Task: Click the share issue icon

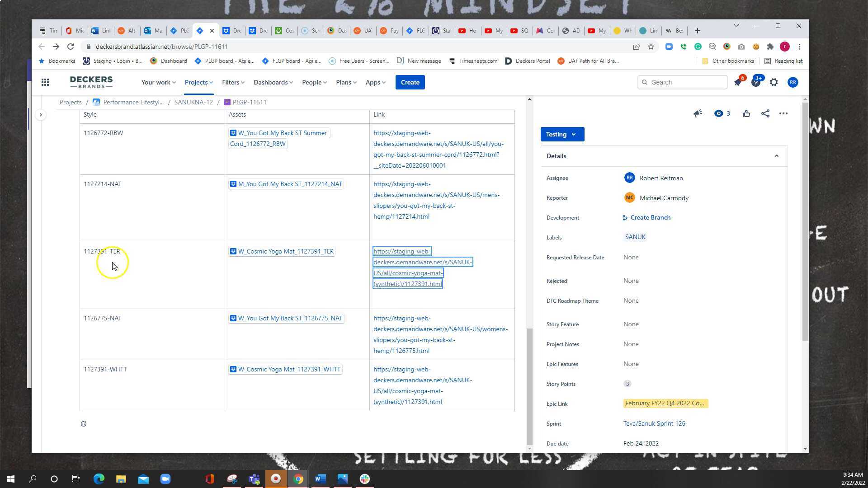Action: pos(765,113)
